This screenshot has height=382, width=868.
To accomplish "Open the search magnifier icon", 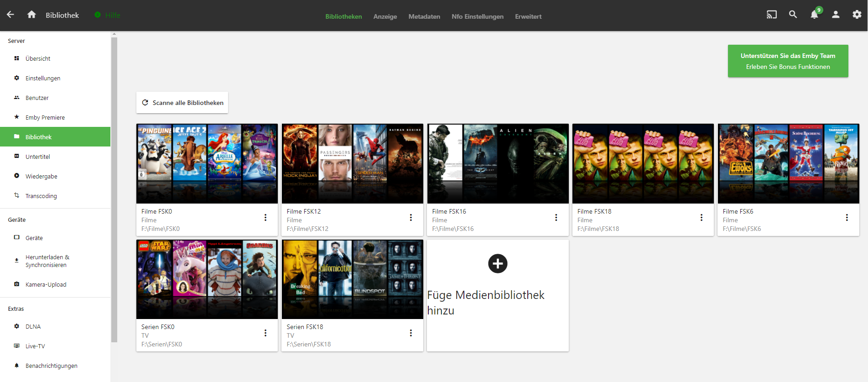I will 793,15.
